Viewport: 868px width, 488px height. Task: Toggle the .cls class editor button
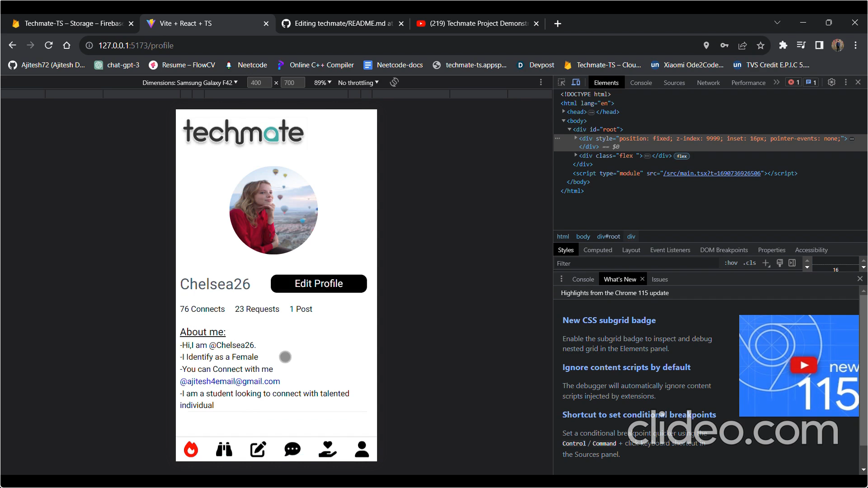(x=749, y=263)
